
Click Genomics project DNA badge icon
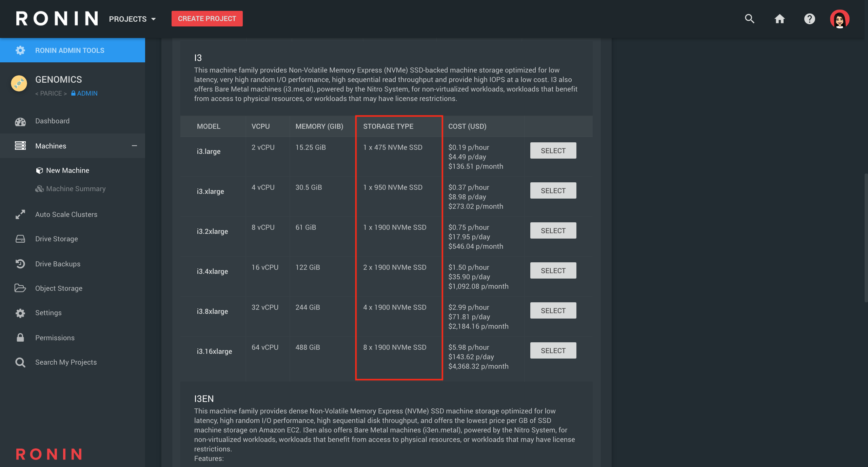[19, 83]
